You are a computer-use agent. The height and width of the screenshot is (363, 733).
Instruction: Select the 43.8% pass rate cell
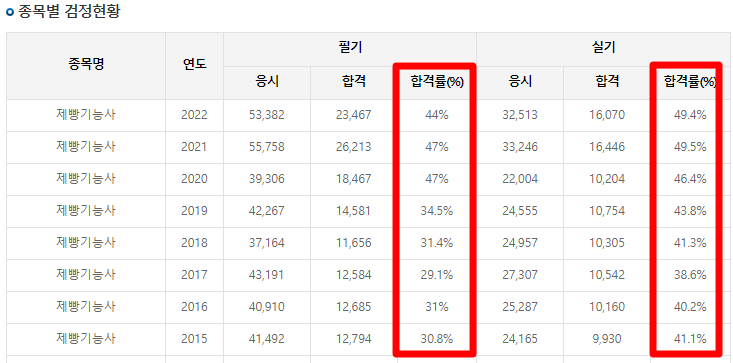point(691,211)
